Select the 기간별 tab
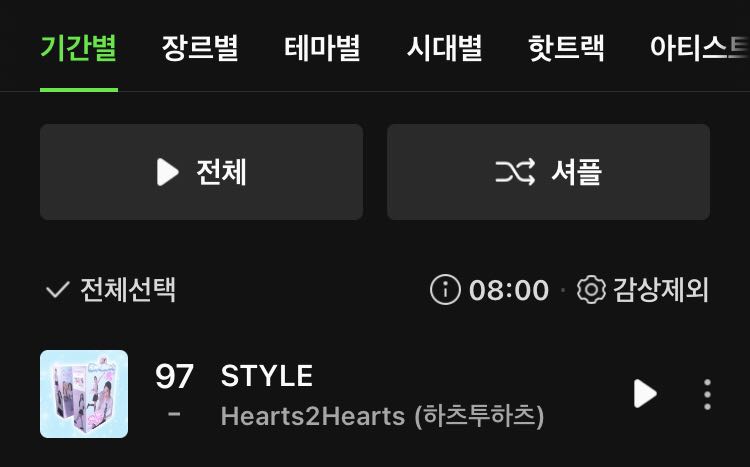The image size is (750, 467). (78, 48)
